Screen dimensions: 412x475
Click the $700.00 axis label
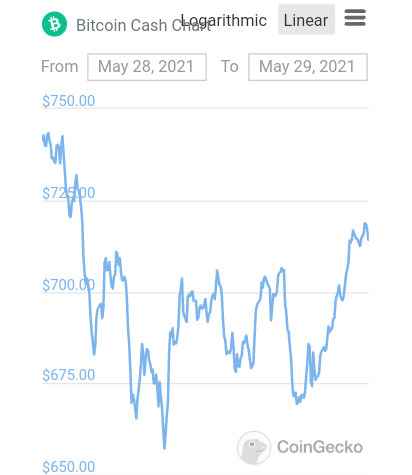pyautogui.click(x=68, y=285)
